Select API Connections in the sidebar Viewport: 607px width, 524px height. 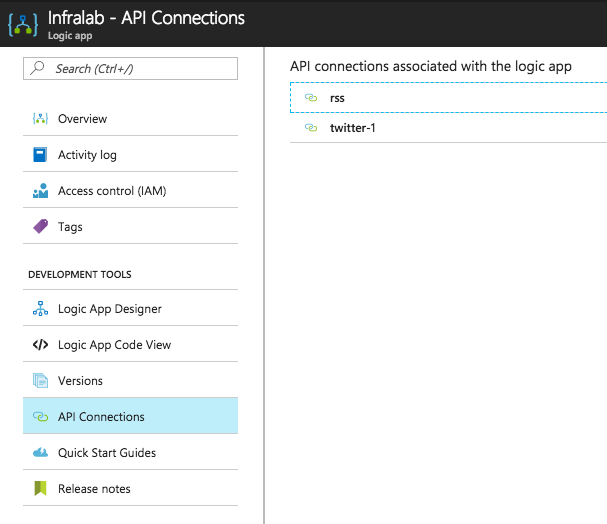click(x=130, y=416)
